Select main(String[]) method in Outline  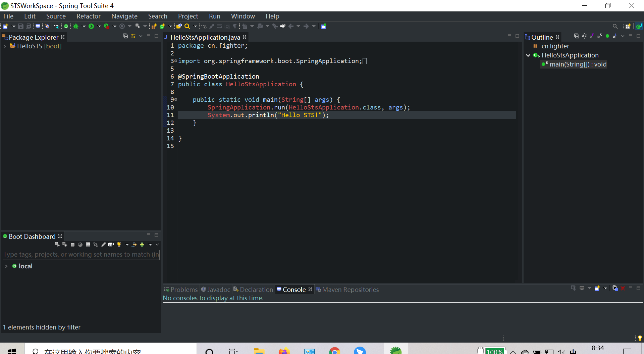coord(578,64)
